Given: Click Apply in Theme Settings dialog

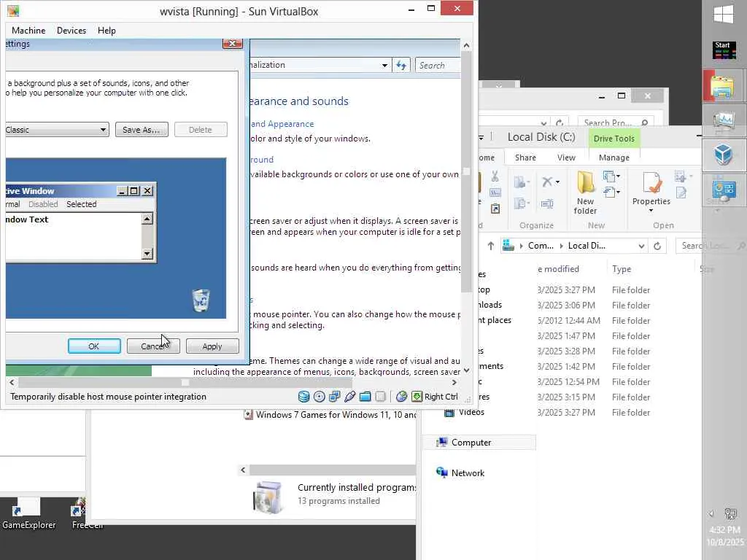Looking at the screenshot, I should click(x=212, y=346).
